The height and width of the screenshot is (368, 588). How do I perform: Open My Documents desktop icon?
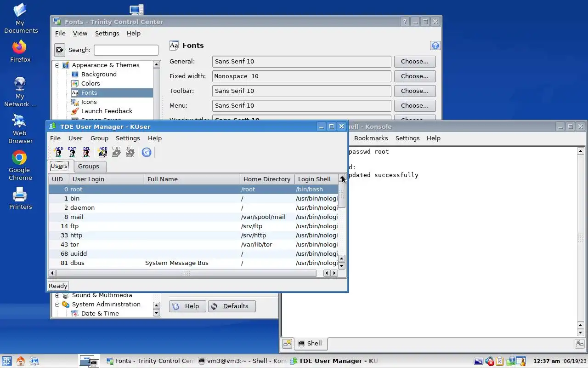click(20, 18)
